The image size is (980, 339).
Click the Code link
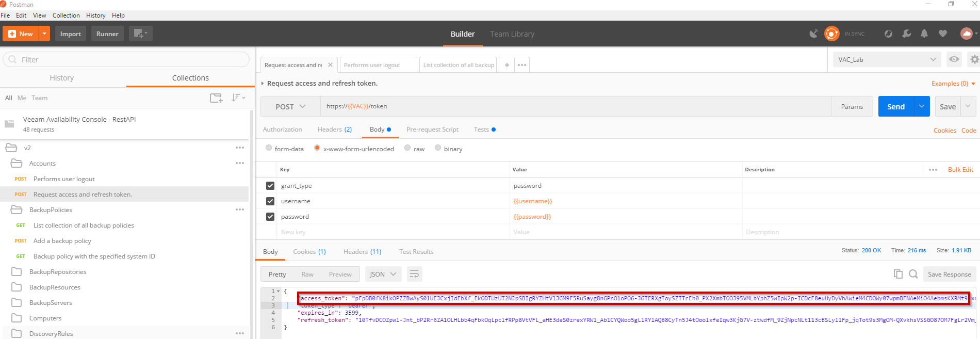(x=969, y=130)
